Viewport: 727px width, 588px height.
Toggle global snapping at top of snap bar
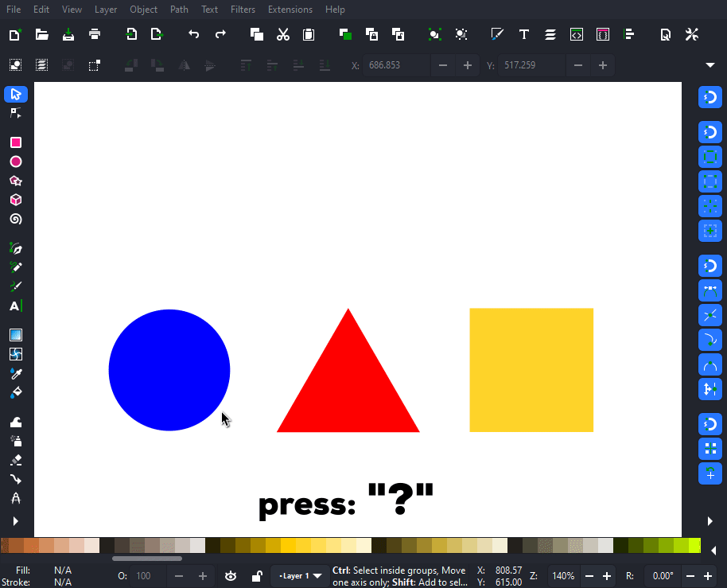coord(710,97)
